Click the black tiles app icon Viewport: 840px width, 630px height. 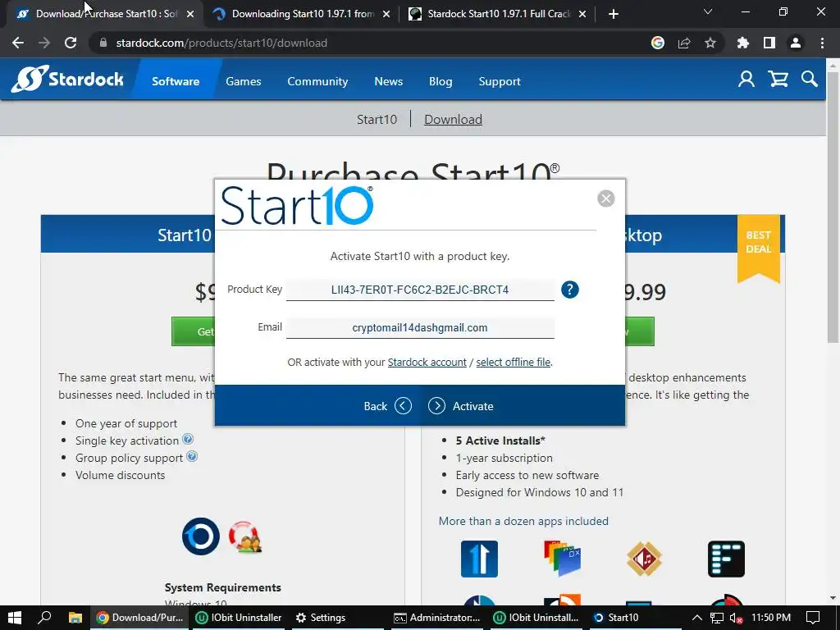727,559
